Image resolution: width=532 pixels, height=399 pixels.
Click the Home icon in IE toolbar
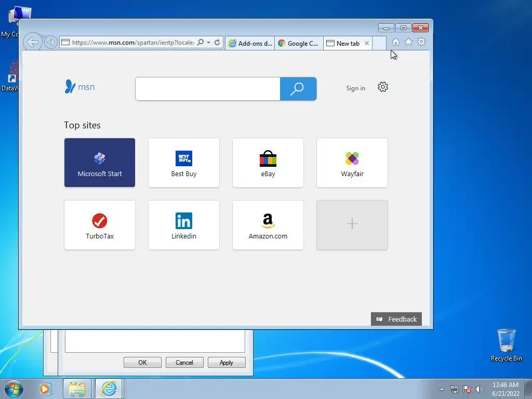[x=395, y=42]
